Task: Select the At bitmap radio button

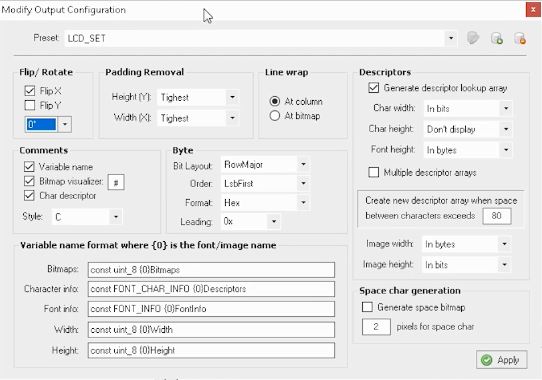Action: [274, 115]
